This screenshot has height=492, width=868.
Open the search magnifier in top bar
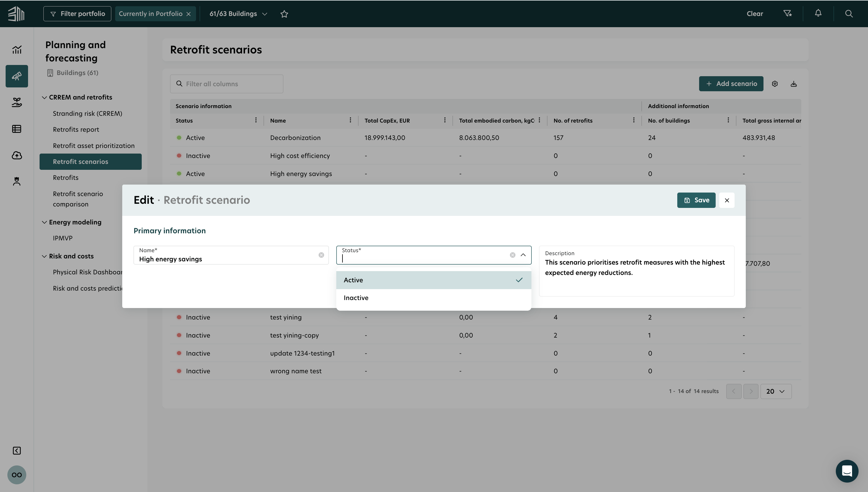pyautogui.click(x=849, y=14)
